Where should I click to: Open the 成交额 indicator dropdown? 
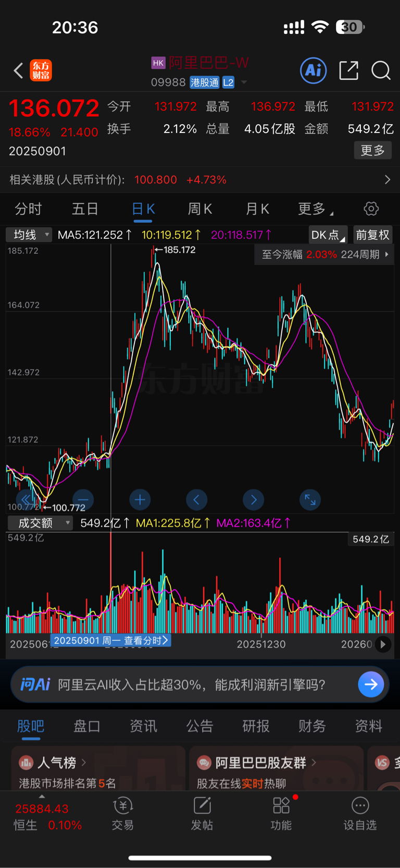pyautogui.click(x=40, y=523)
